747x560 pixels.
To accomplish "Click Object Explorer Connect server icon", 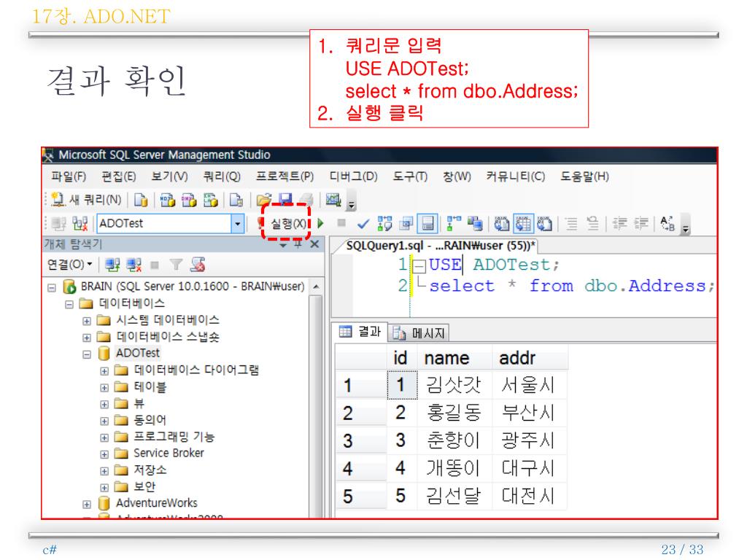I will [112, 265].
